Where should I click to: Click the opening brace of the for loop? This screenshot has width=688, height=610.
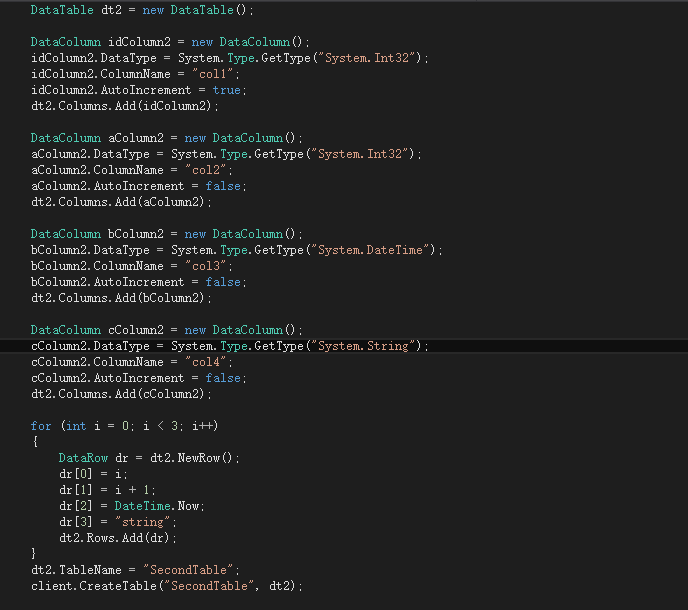click(35, 442)
